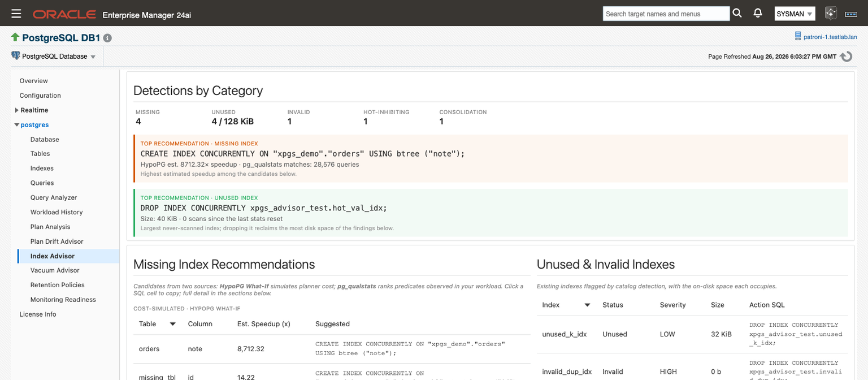Open Retention Policies

58,285
